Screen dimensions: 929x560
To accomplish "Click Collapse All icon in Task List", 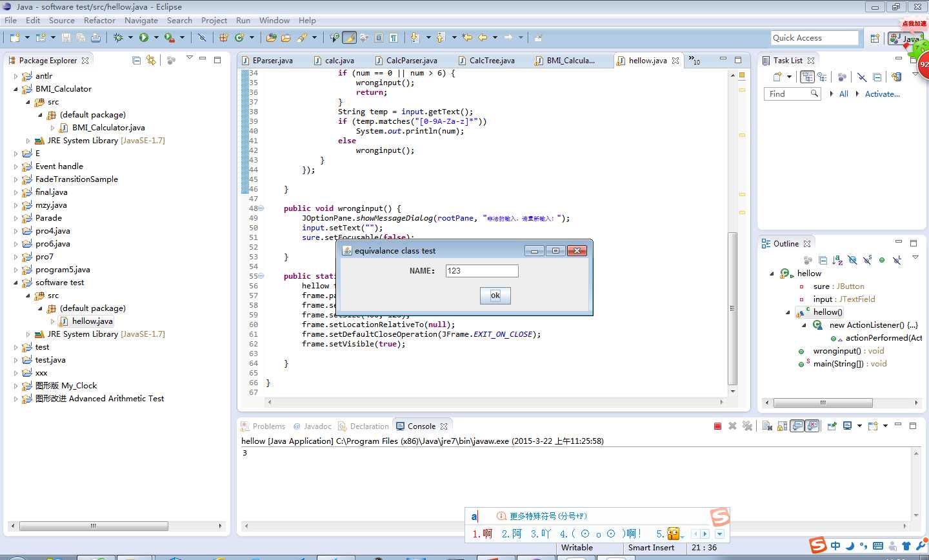I will 877,77.
